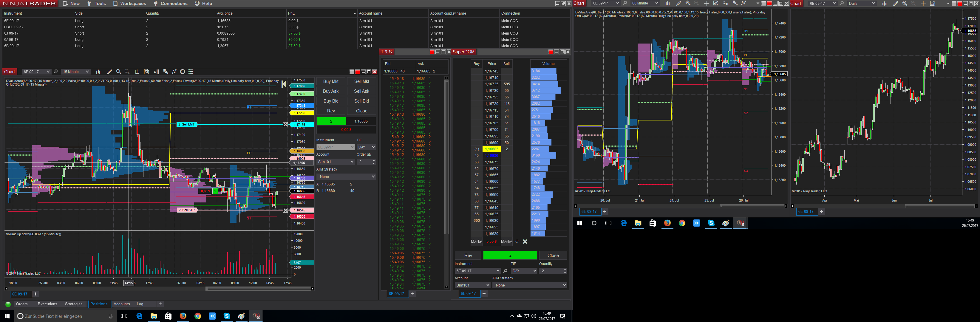Open Chrome from the right monitor taskbar
The width and height of the screenshot is (980, 322).
tap(682, 223)
